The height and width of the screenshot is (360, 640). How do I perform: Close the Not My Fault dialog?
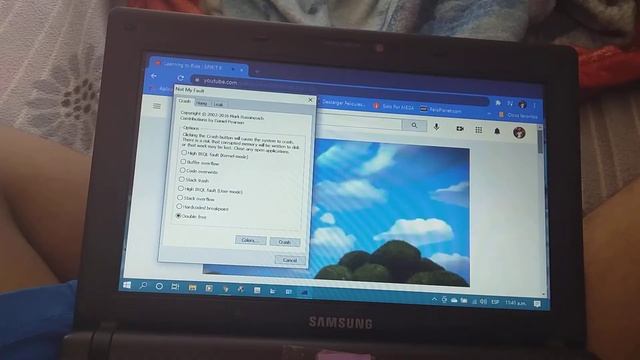(x=310, y=100)
